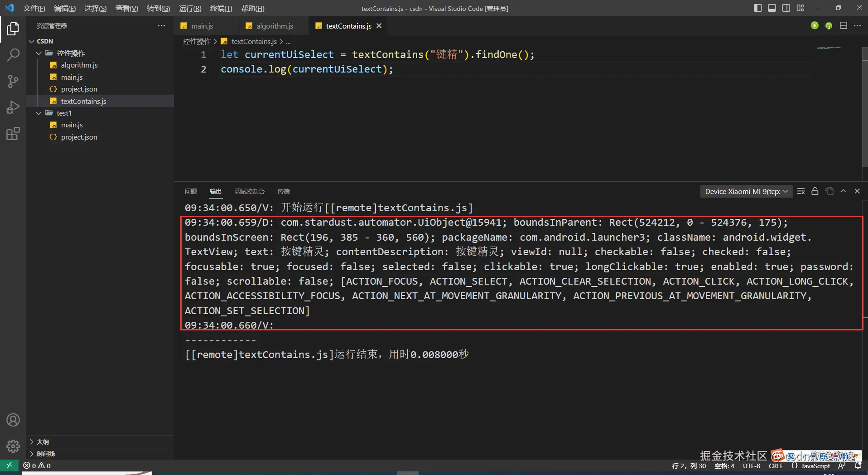
Task: Expand the 大纲 outline section
Action: [x=43, y=442]
